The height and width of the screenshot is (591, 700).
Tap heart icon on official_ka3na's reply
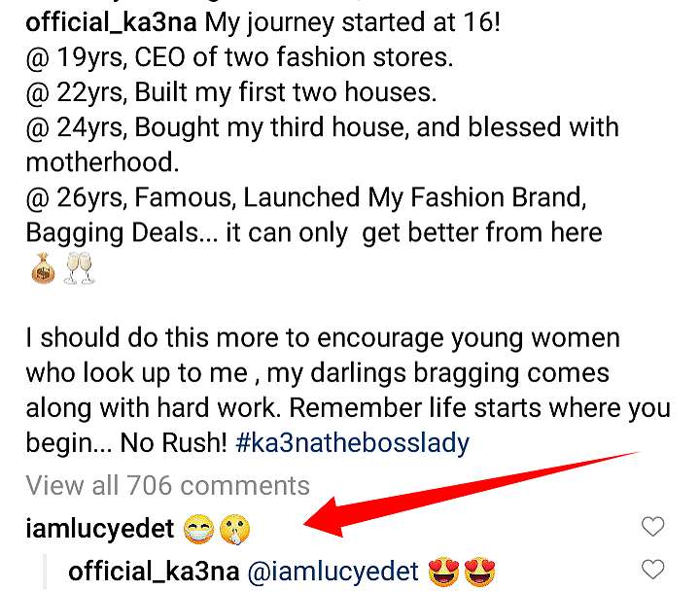point(653,572)
